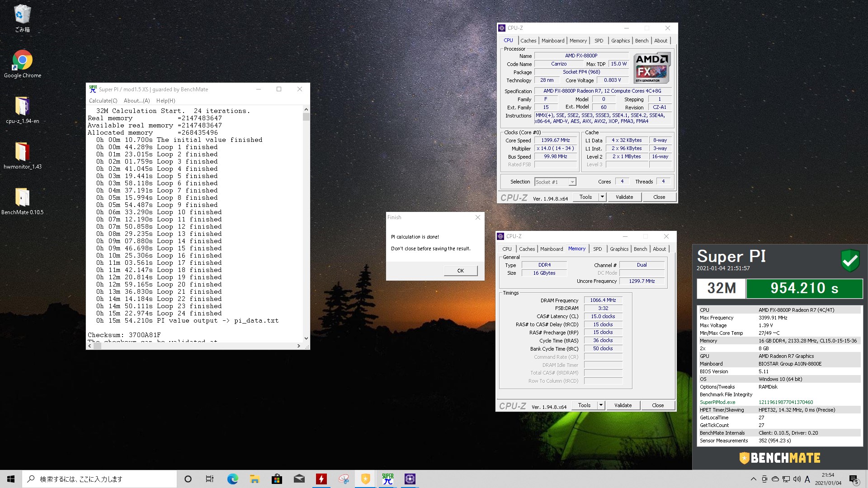The height and width of the screenshot is (488, 868).
Task: Select the cpu-z_1.94-en archive icon
Action: [x=22, y=110]
